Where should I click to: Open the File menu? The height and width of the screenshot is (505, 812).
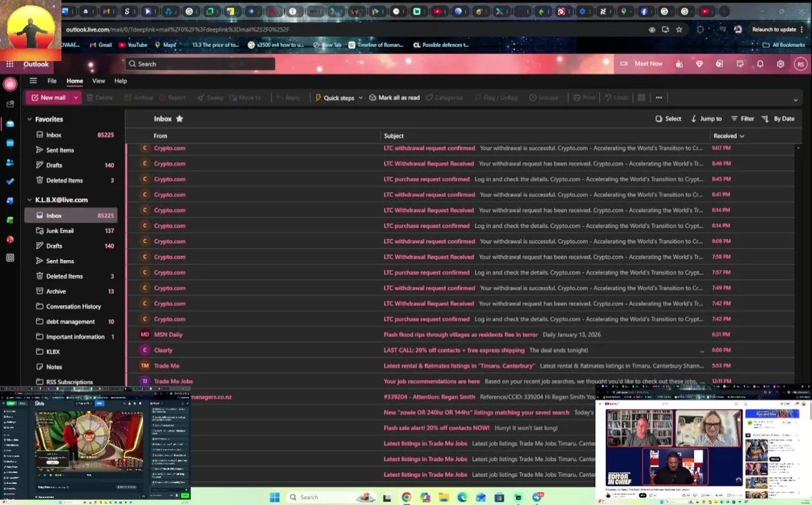[x=52, y=81]
